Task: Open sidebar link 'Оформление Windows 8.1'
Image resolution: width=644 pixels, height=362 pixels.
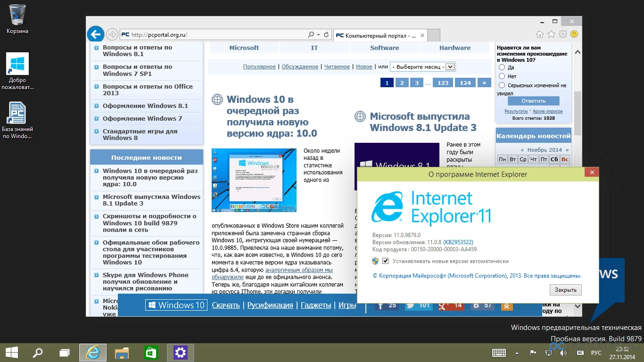Action: (146, 106)
